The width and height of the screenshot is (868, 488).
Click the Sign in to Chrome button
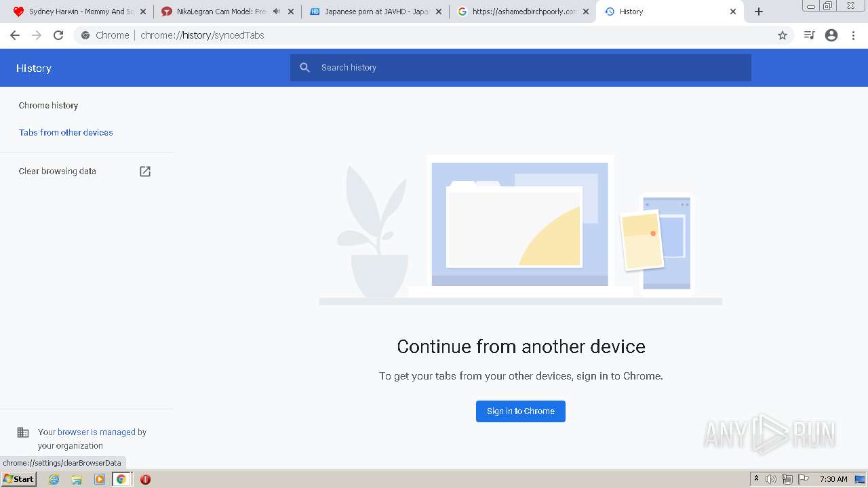(x=521, y=411)
